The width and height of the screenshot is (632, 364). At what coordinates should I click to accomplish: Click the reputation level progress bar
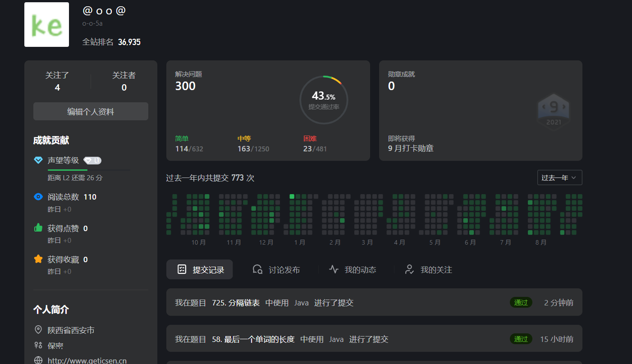pyautogui.click(x=88, y=170)
